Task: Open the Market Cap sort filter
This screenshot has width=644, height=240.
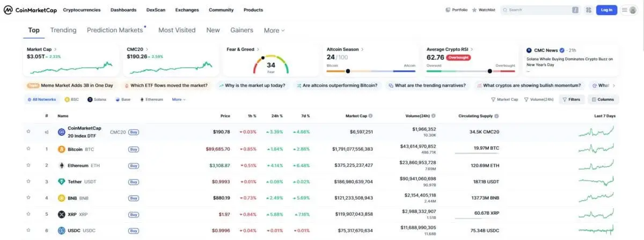Action: pos(504,99)
